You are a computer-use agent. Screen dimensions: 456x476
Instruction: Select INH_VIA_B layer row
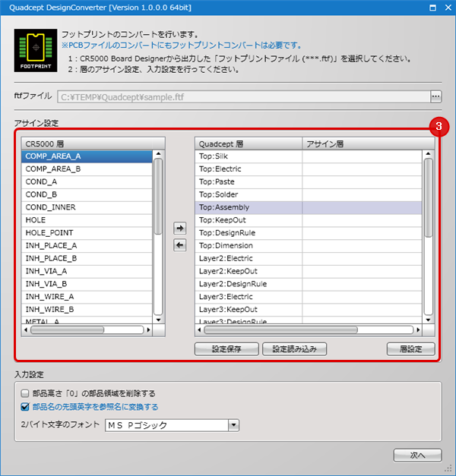point(87,283)
